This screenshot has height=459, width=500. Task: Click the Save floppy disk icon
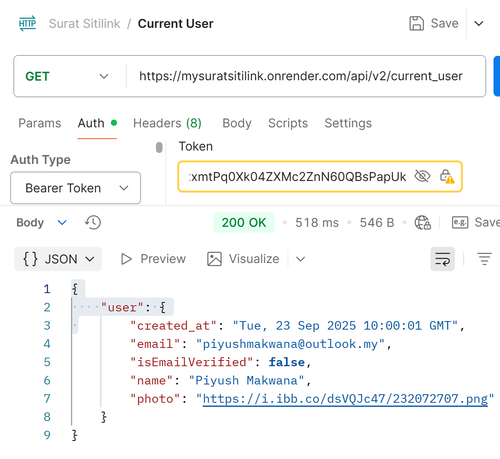[416, 23]
